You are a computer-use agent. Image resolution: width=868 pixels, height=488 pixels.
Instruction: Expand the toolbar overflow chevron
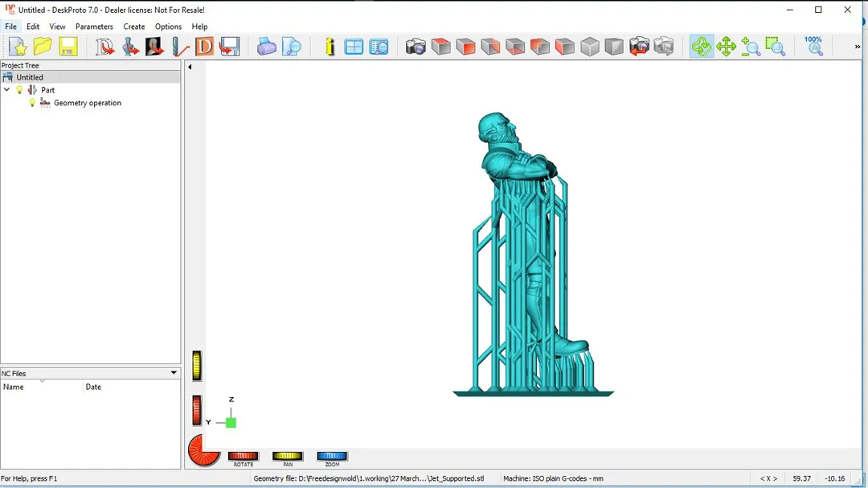(857, 47)
